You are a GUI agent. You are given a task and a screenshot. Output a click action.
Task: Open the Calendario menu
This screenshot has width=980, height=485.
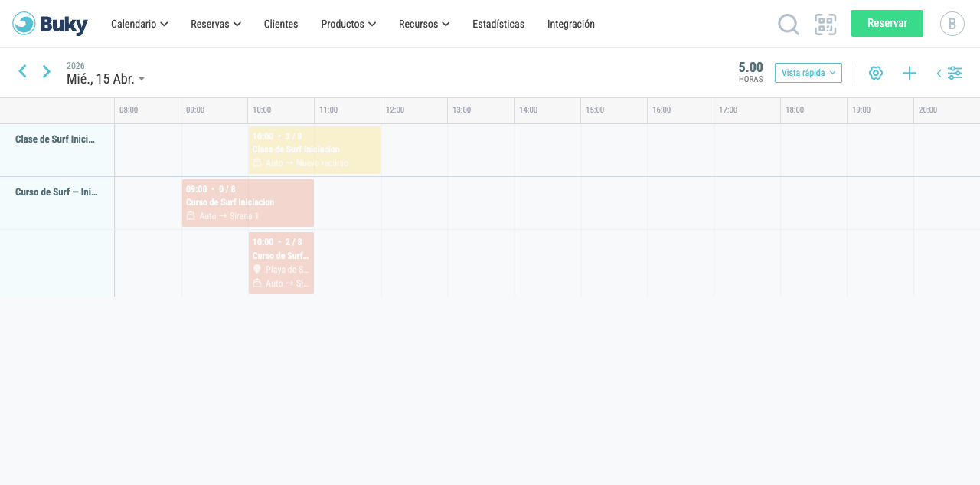[139, 24]
